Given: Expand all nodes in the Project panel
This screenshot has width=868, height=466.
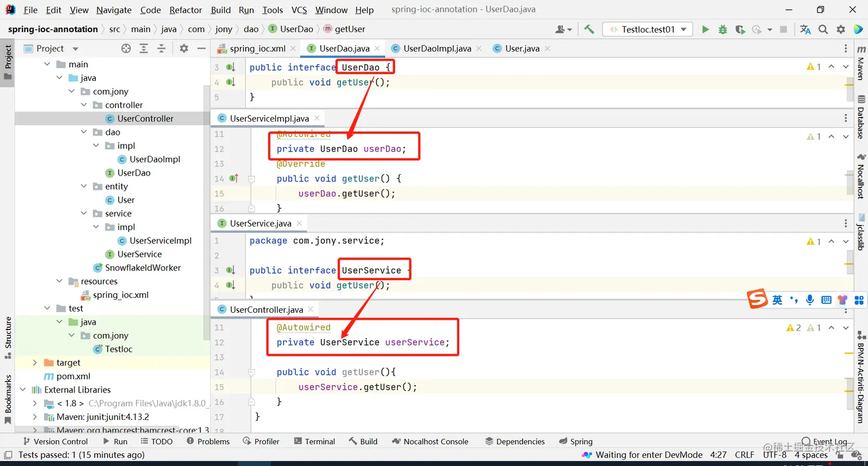Looking at the screenshot, I should (144, 49).
